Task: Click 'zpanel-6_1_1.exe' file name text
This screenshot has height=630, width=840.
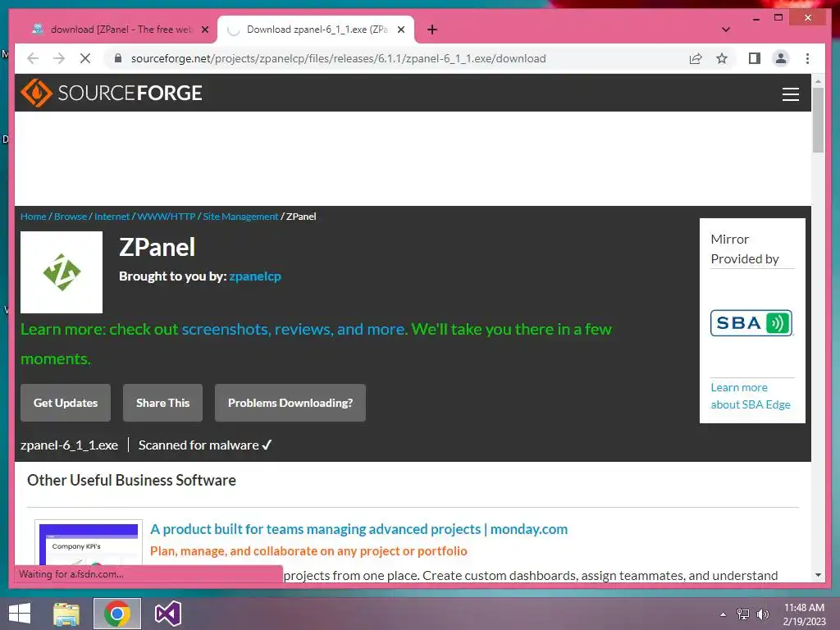Action: tap(69, 445)
